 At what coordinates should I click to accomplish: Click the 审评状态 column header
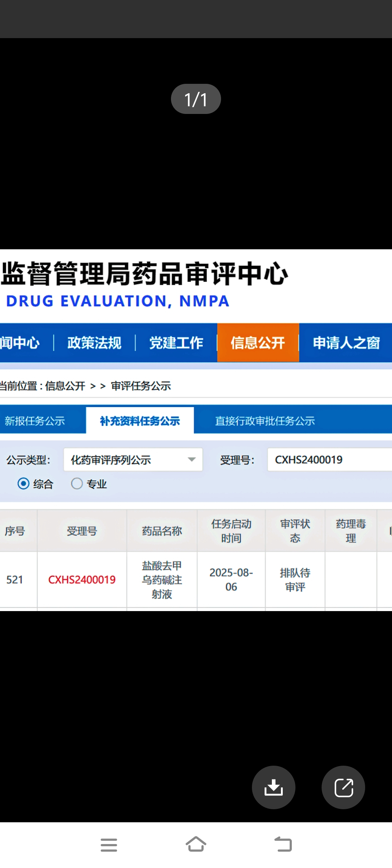pos(295,531)
